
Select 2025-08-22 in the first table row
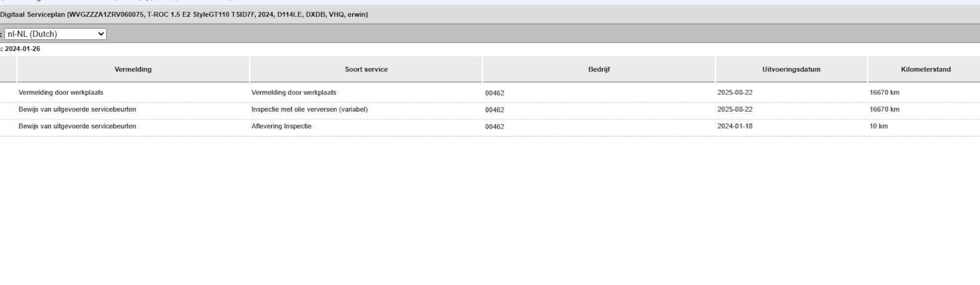pos(735,93)
